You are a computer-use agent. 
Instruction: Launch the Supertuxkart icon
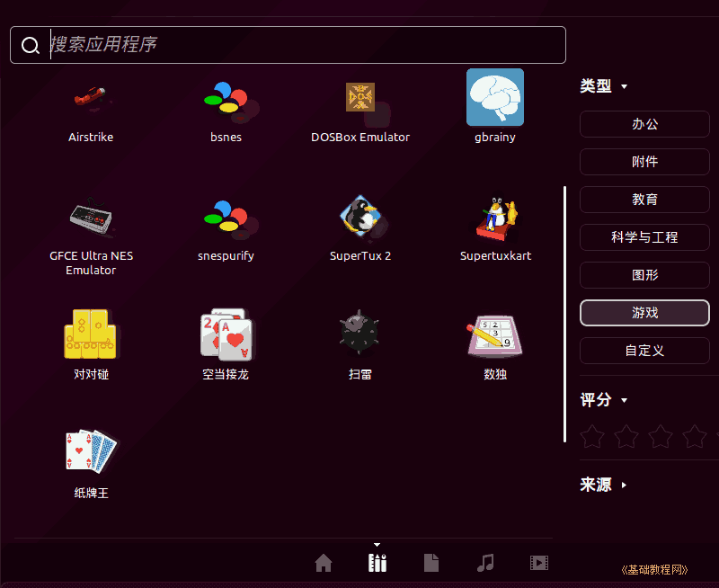(496, 218)
